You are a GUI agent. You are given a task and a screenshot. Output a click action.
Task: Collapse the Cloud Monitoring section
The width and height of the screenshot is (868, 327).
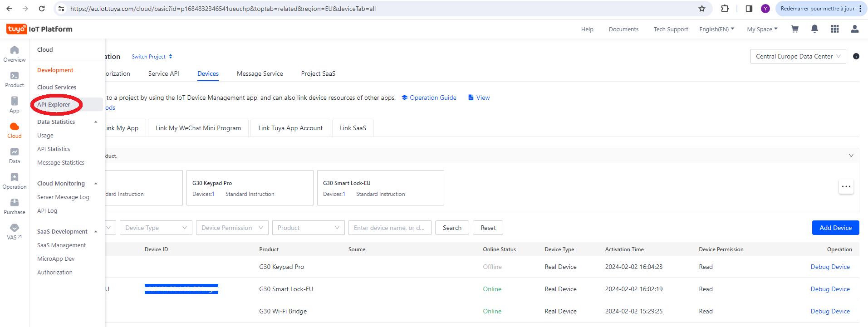click(96, 184)
